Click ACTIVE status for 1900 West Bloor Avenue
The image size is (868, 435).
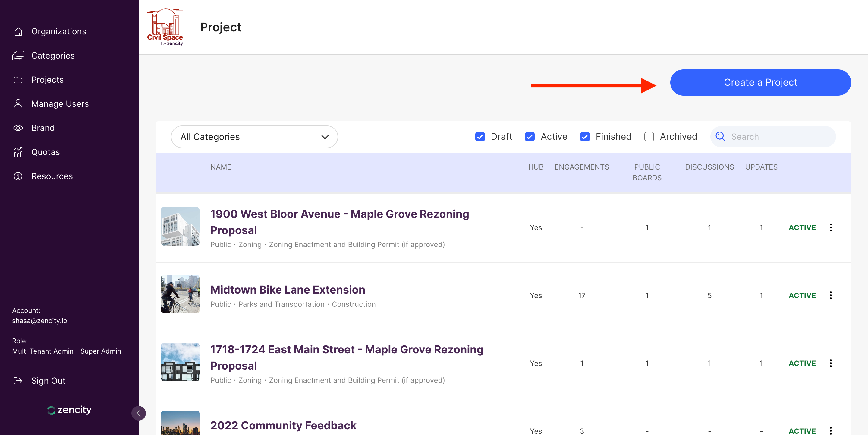click(802, 228)
